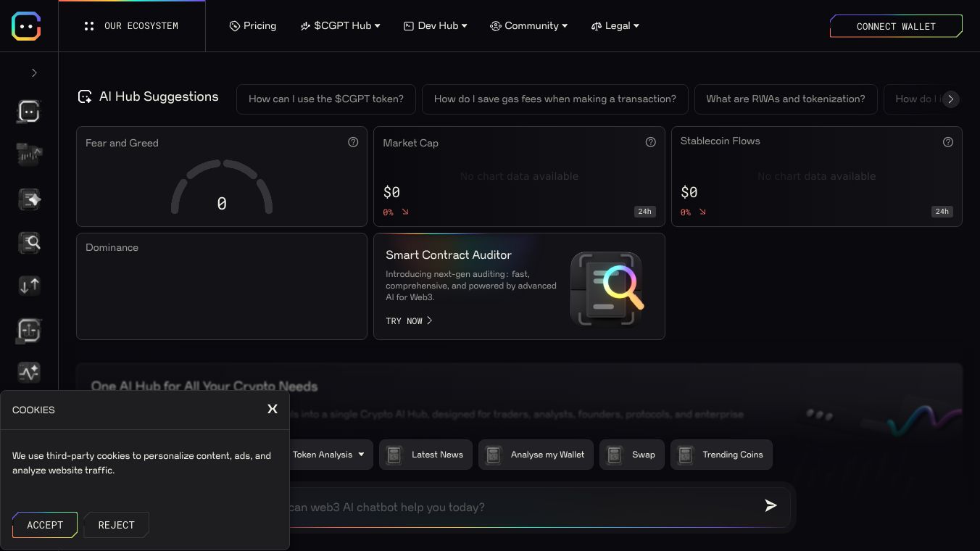Open the document with sparkle sidebar icon
Image resolution: width=980 pixels, height=551 pixels.
(29, 199)
